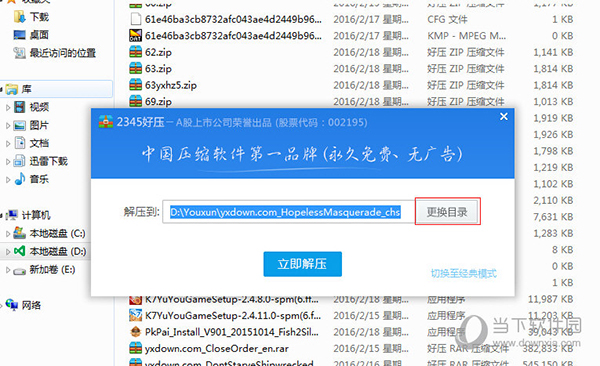Expand the 图片 library node
The image size is (600, 366).
click(x=8, y=126)
